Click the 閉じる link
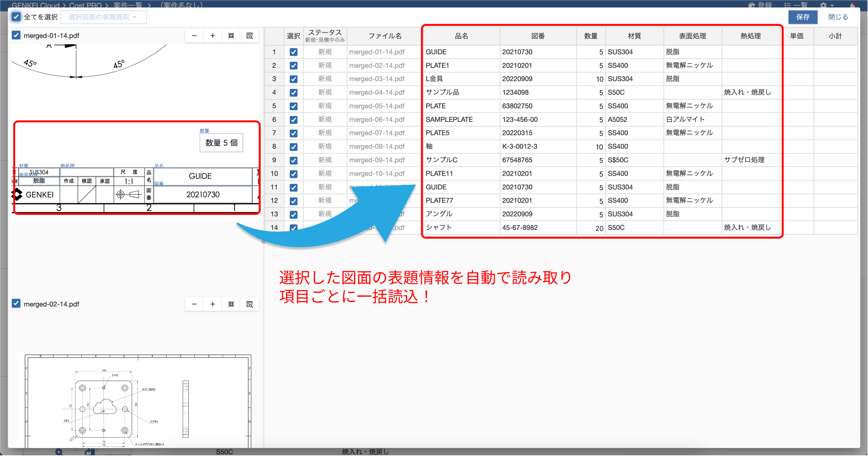This screenshot has width=868, height=456. click(838, 17)
